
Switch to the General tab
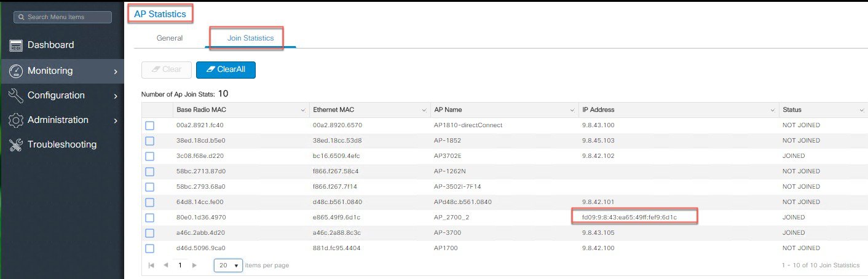tap(170, 38)
